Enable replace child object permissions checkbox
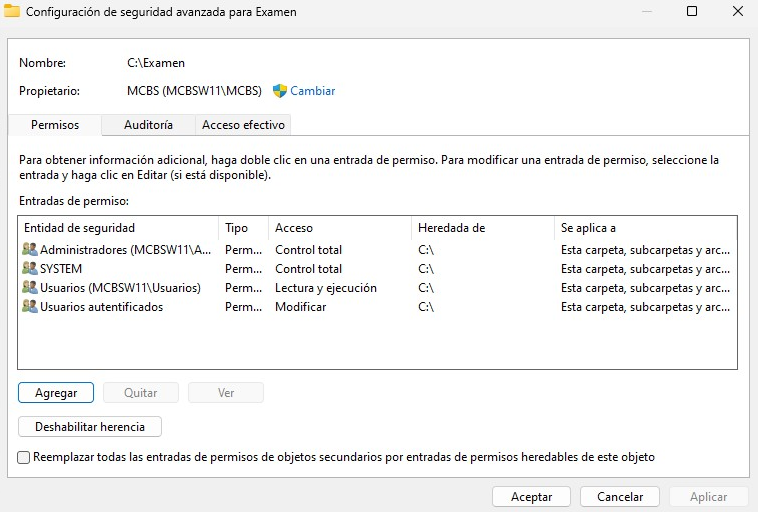 click(24, 457)
